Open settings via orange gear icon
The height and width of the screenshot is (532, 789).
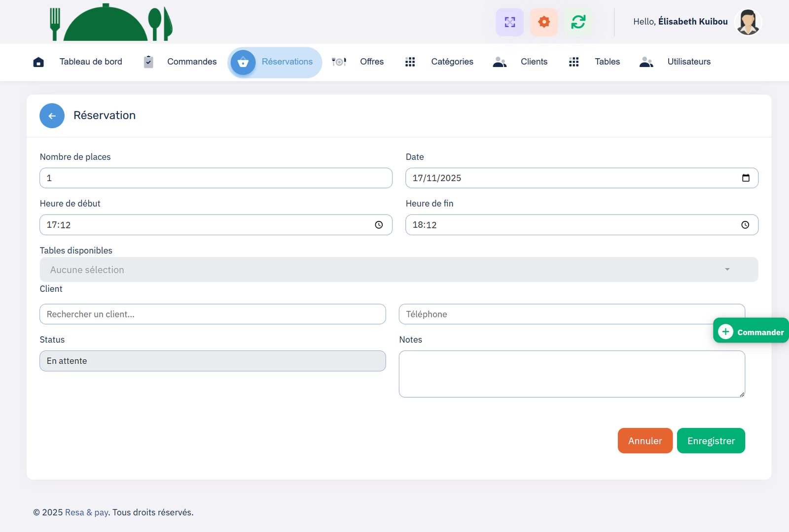(543, 22)
